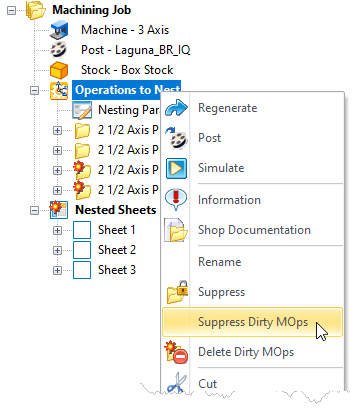
Task: Click the Regenerate blue arrow icon
Action: pyautogui.click(x=176, y=108)
